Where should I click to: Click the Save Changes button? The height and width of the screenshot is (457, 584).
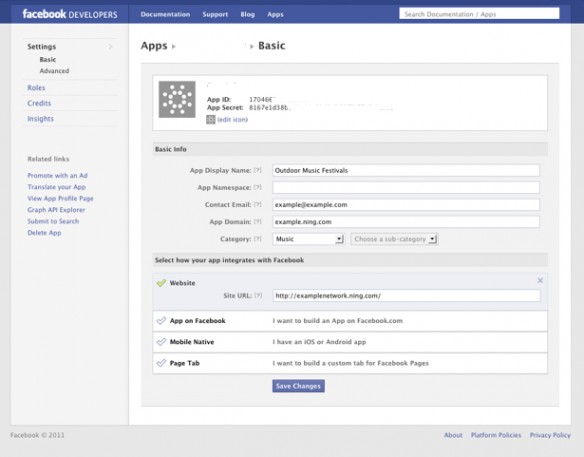pos(298,386)
